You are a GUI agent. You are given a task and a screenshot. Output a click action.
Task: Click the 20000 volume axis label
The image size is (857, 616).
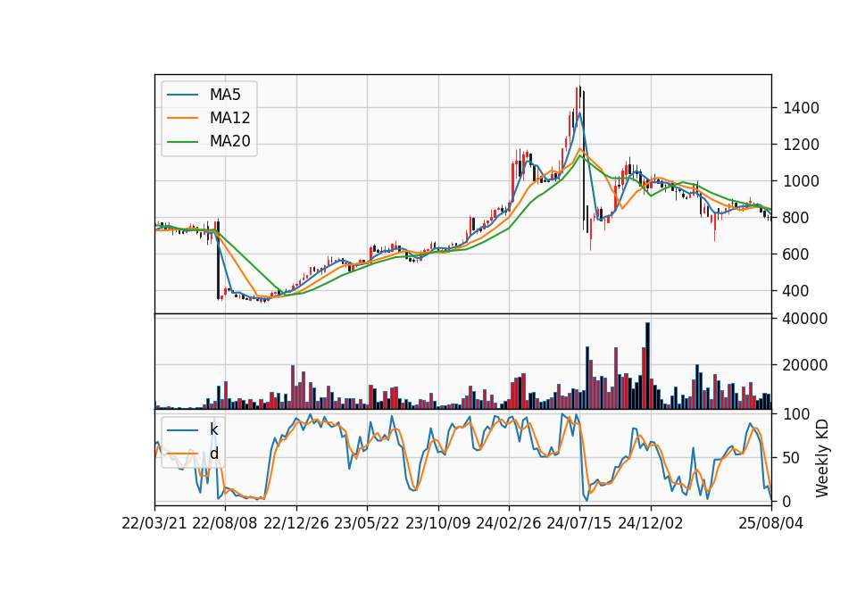click(x=804, y=365)
